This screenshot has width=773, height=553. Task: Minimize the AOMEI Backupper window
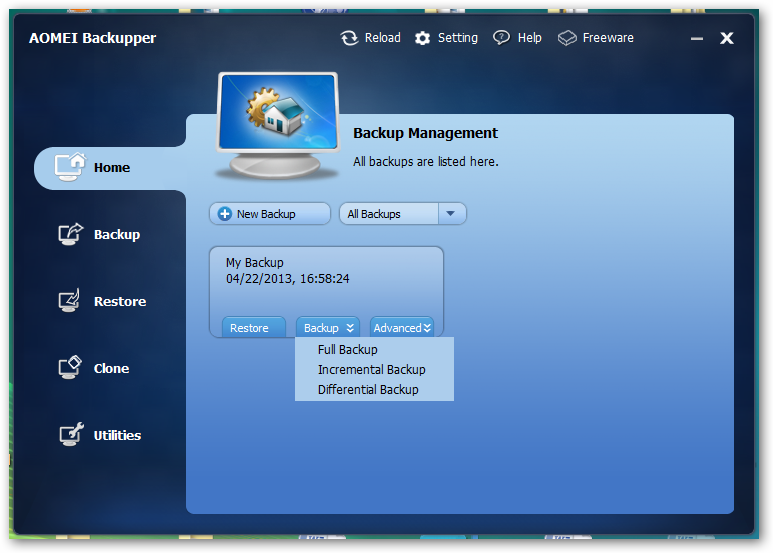pyautogui.click(x=697, y=38)
